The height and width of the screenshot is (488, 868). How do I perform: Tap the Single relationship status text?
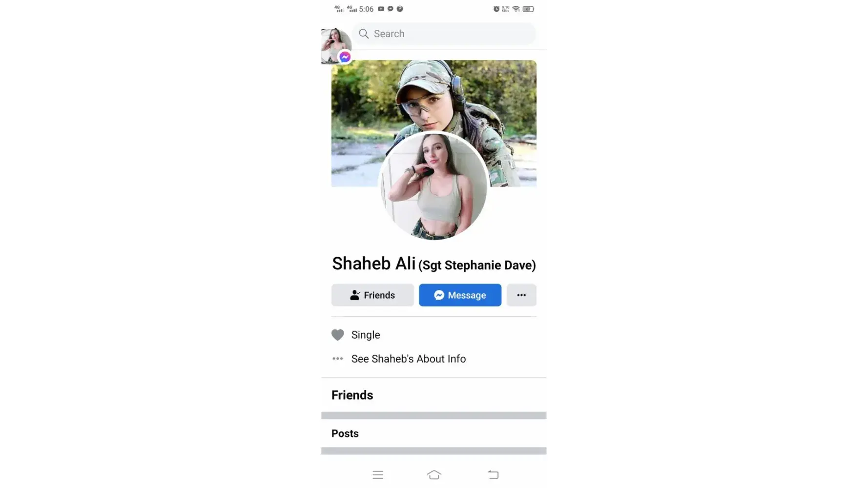[366, 335]
